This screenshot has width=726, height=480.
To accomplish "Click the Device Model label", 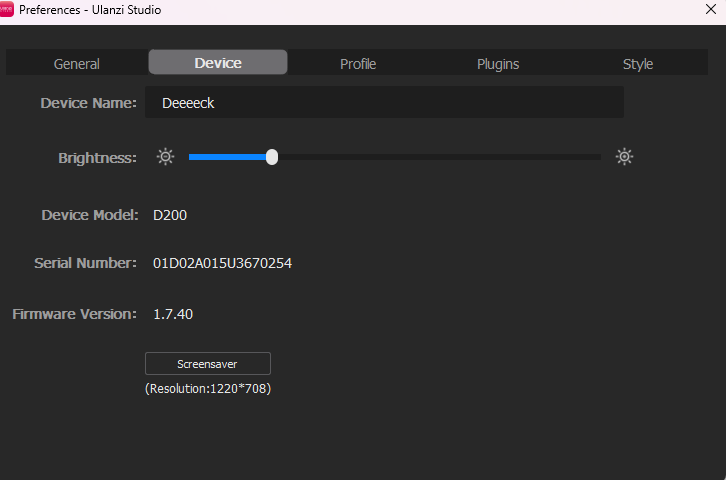I will (x=90, y=215).
